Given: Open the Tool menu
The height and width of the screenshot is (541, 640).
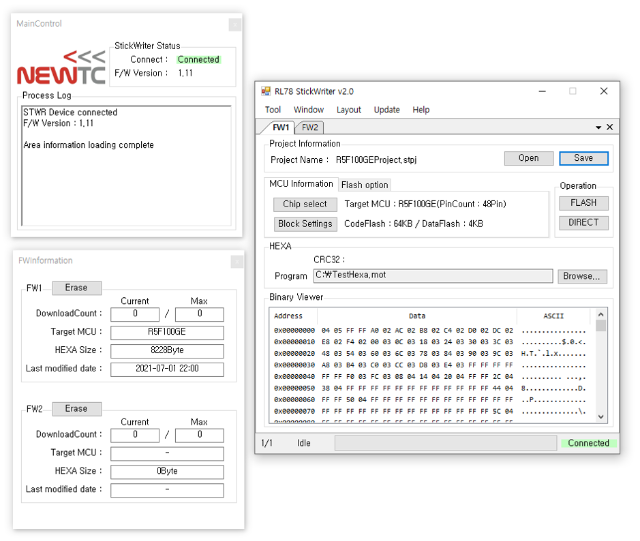Looking at the screenshot, I should [x=273, y=110].
